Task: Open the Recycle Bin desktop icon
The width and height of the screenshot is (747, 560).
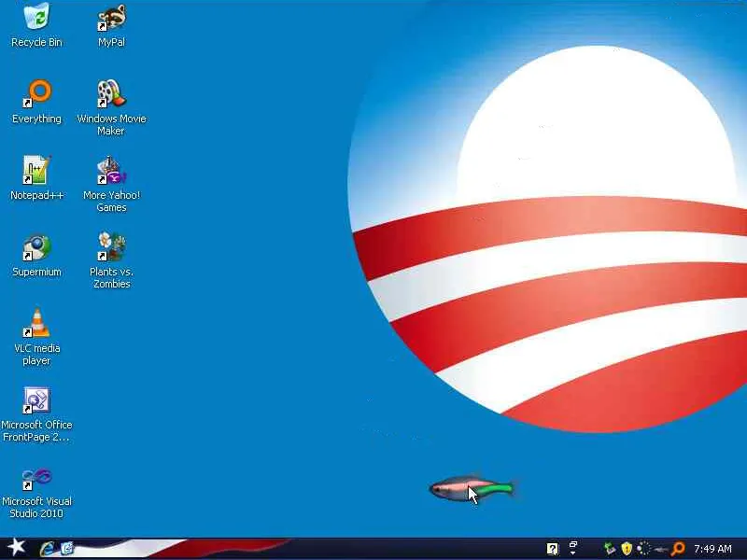Action: (x=36, y=25)
